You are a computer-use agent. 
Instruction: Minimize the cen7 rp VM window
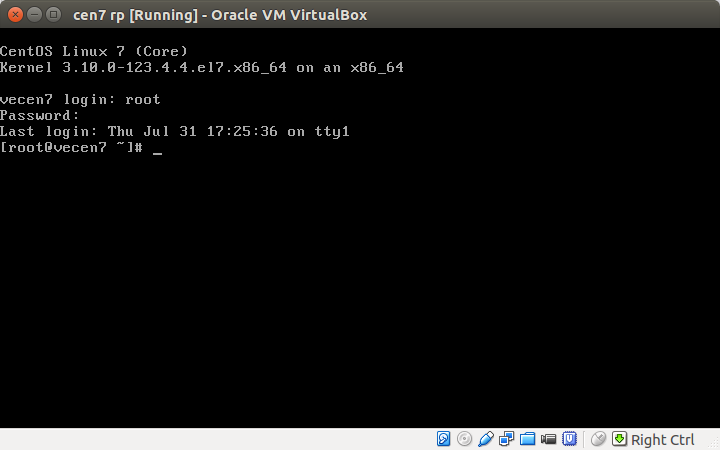(x=34, y=15)
